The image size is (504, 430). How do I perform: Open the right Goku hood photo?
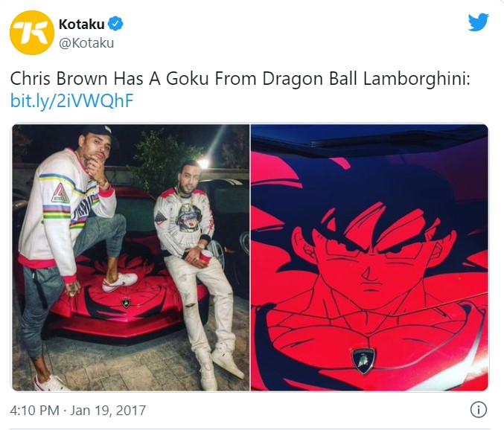tap(369, 257)
